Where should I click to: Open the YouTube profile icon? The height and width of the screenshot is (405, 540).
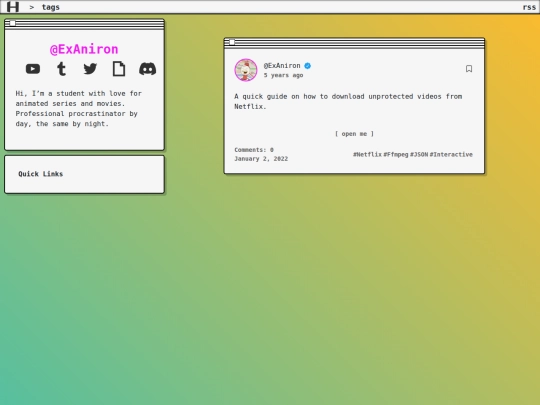(x=33, y=69)
